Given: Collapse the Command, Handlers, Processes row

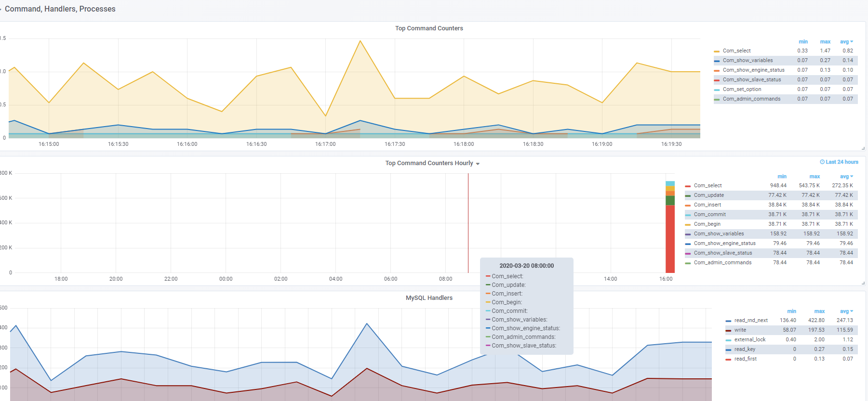Looking at the screenshot, I should coord(60,9).
